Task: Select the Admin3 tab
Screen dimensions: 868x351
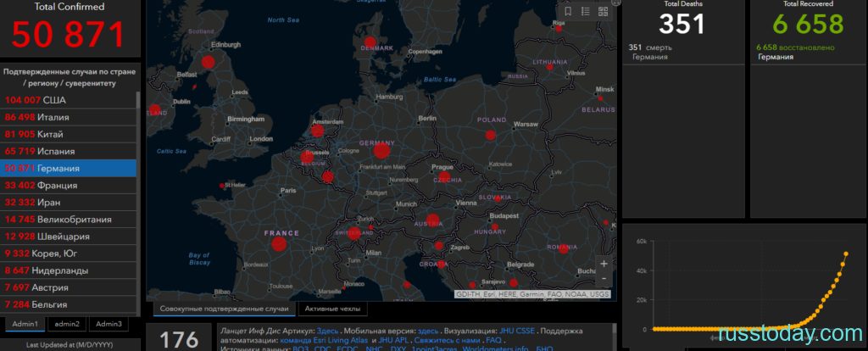Action: 108,324
